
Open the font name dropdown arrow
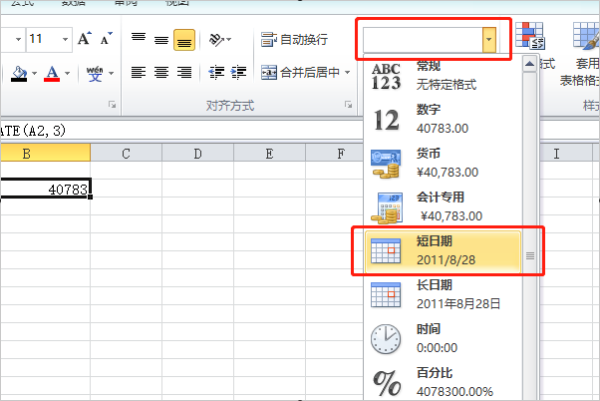[x=18, y=39]
